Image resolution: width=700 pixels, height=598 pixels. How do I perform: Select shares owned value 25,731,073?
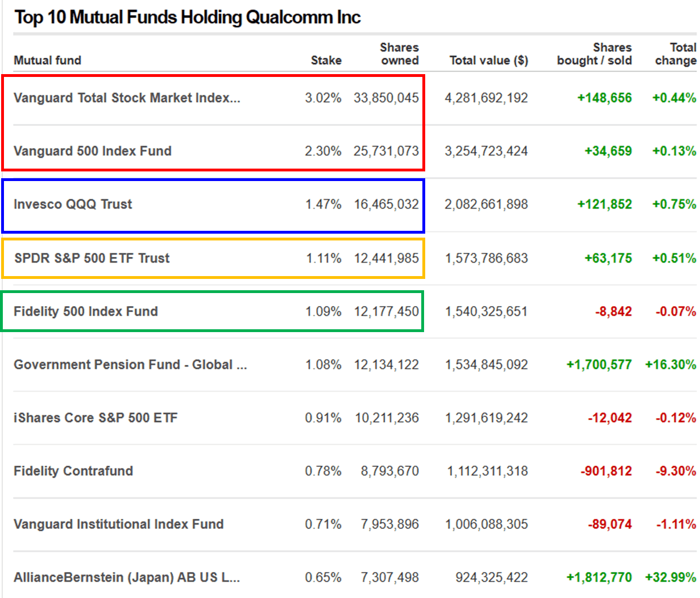coord(387,151)
